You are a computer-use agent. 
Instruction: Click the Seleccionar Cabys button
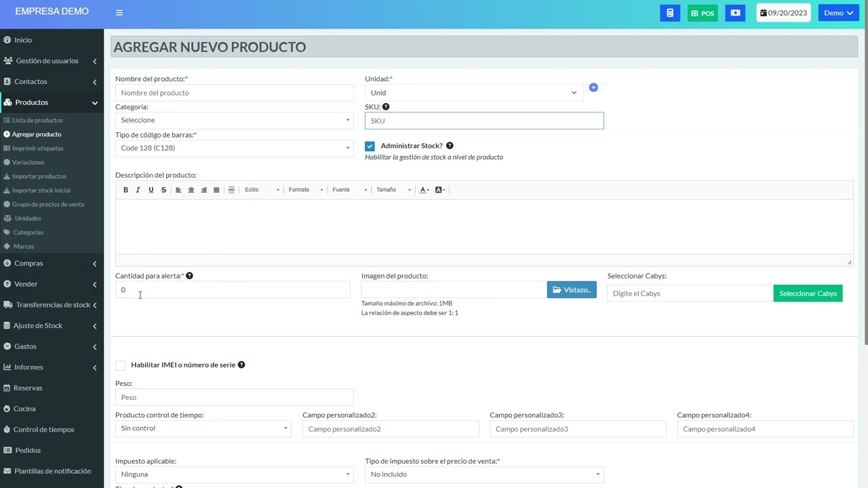click(x=808, y=293)
